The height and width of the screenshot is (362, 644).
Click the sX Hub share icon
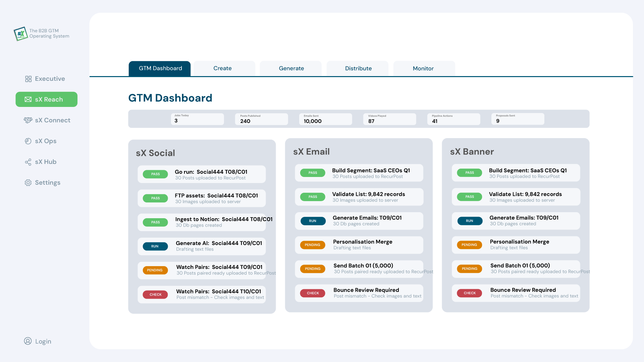(x=28, y=162)
